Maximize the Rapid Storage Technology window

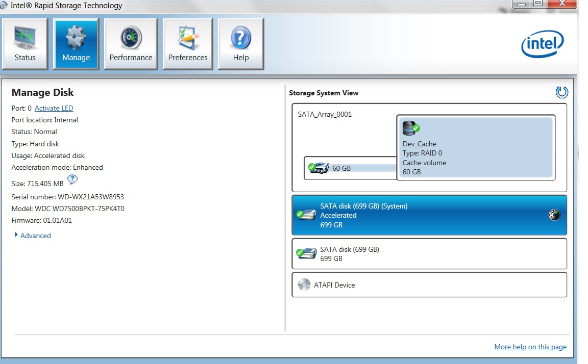tap(538, 4)
